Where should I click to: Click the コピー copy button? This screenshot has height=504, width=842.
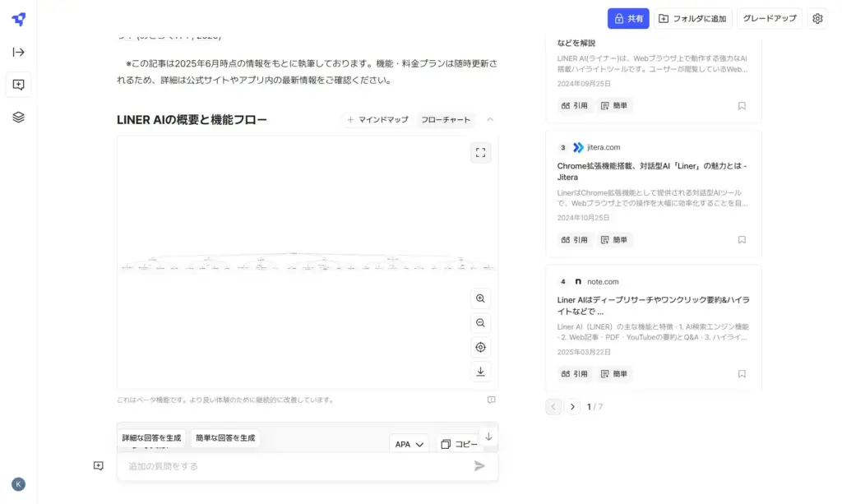(x=458, y=444)
